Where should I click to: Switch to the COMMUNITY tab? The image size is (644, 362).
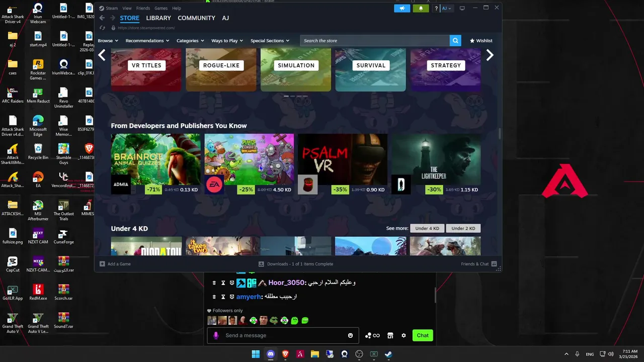196,18
